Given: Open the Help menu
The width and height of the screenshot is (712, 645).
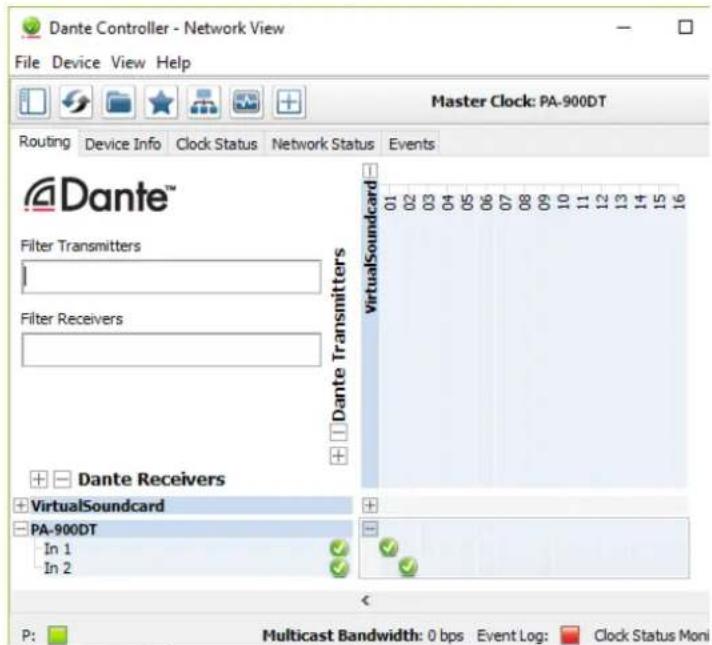Looking at the screenshot, I should tap(173, 62).
